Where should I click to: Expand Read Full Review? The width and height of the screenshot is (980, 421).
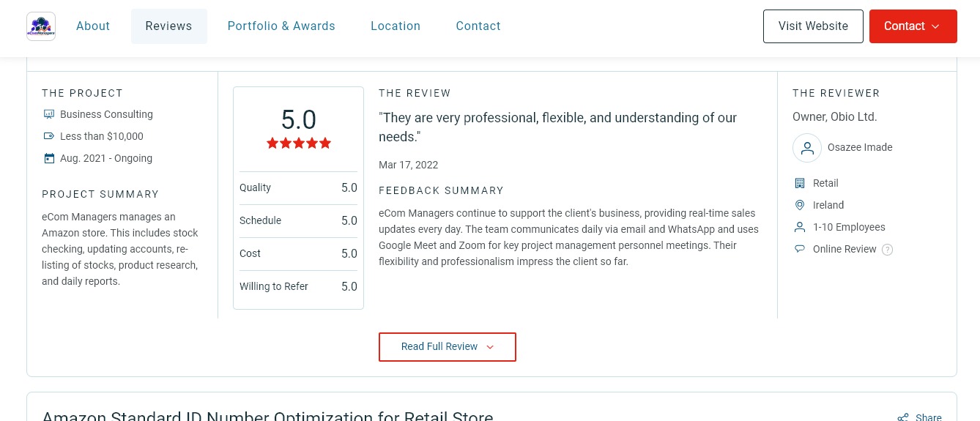447,347
